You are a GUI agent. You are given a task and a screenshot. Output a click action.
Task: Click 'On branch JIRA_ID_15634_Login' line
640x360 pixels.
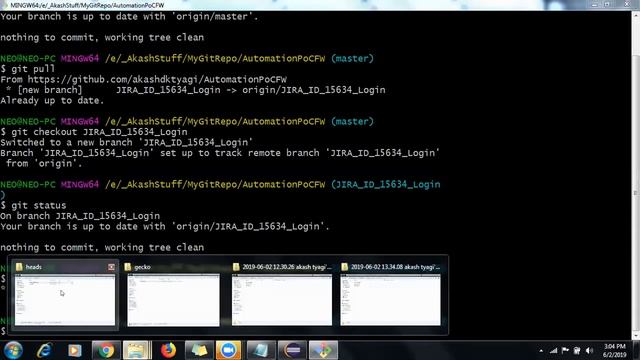point(80,216)
